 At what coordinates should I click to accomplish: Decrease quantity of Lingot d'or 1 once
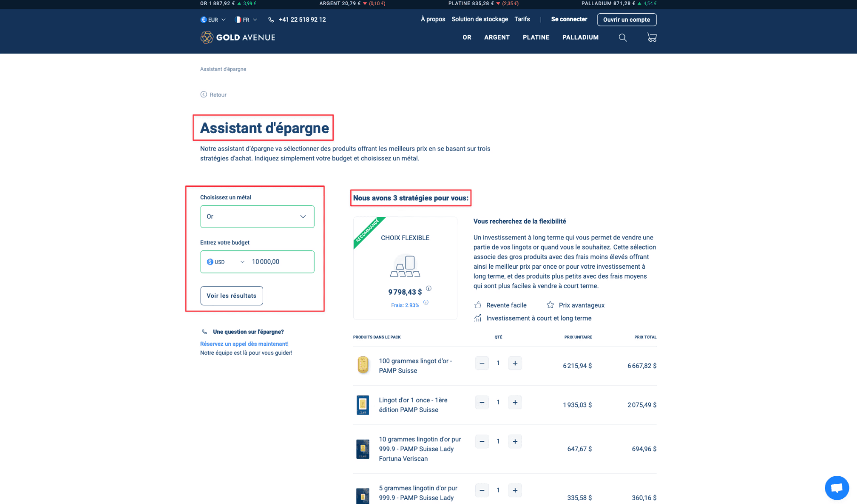click(x=482, y=402)
